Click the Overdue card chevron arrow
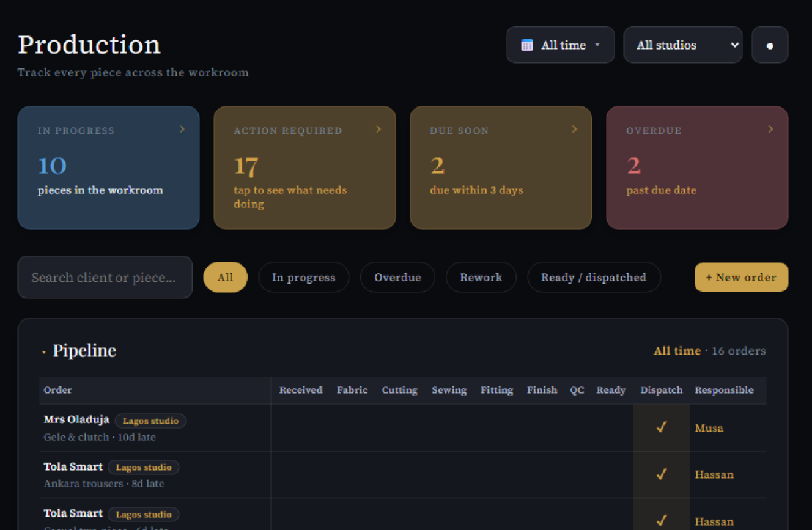 coord(770,129)
